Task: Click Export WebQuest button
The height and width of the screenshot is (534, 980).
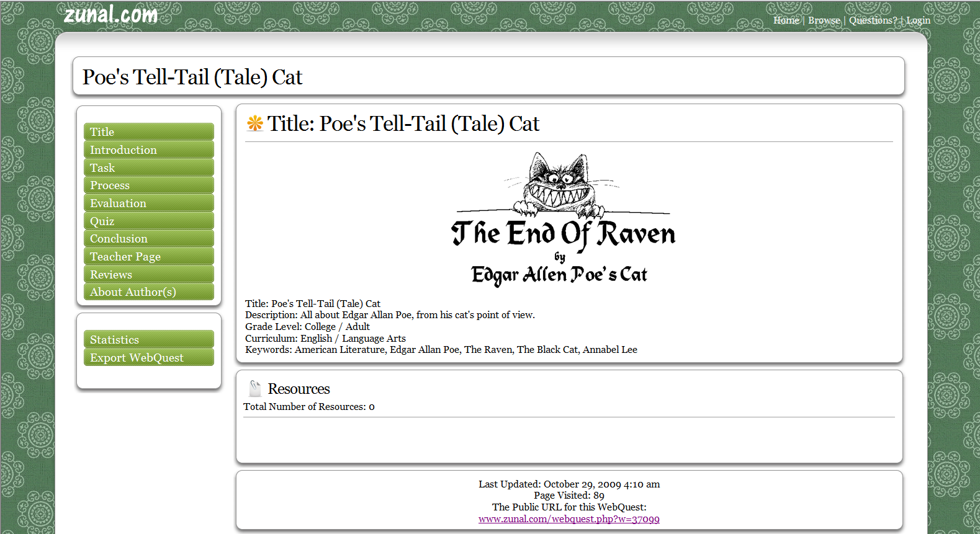Action: pos(148,358)
